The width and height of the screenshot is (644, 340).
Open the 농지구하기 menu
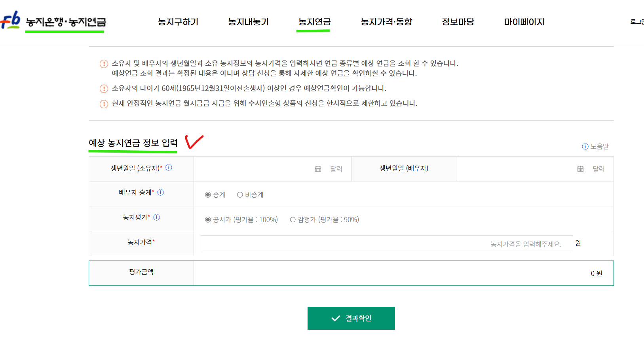point(178,22)
